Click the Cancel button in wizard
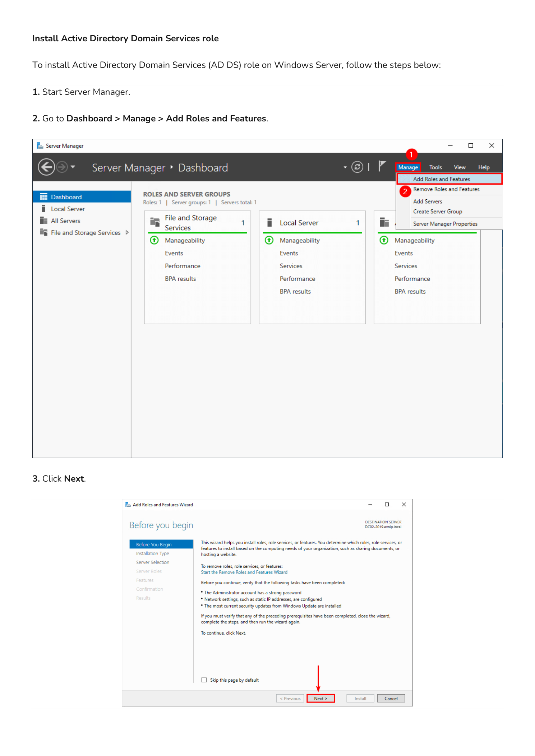 coord(391,699)
